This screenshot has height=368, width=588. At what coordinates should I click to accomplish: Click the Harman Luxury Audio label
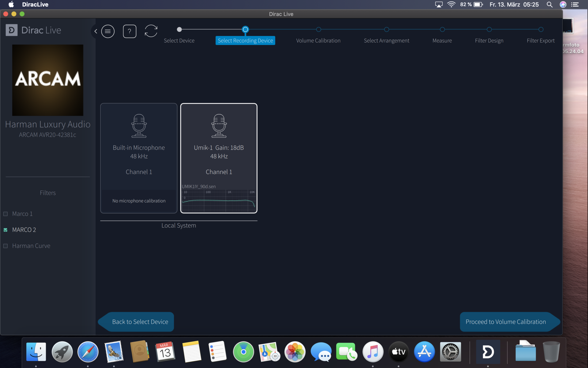48,124
